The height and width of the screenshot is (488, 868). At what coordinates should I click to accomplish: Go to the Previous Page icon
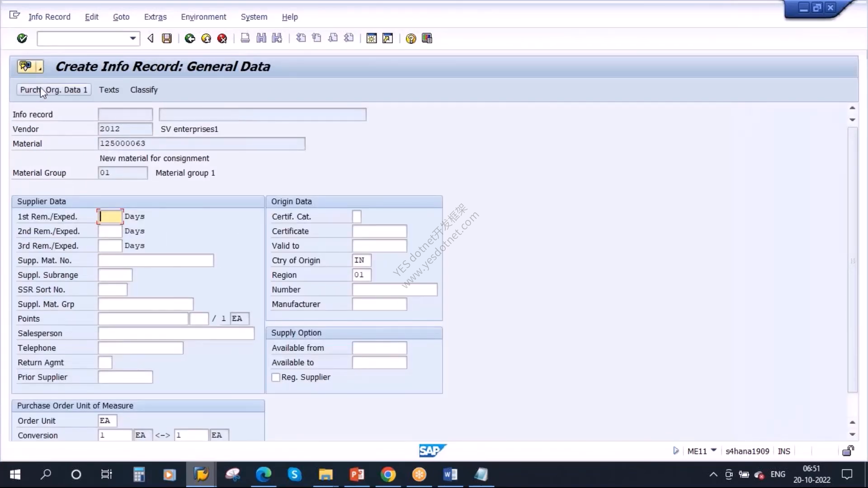coord(316,38)
